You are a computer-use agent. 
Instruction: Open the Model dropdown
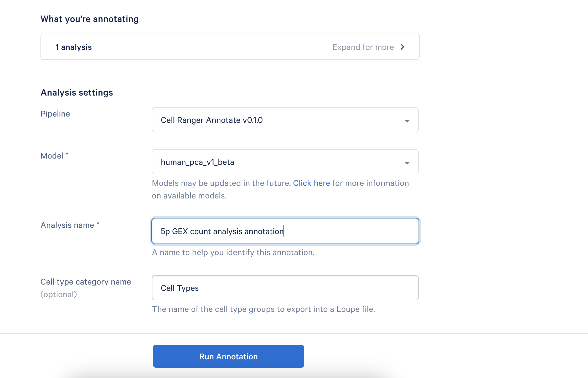[x=285, y=162]
